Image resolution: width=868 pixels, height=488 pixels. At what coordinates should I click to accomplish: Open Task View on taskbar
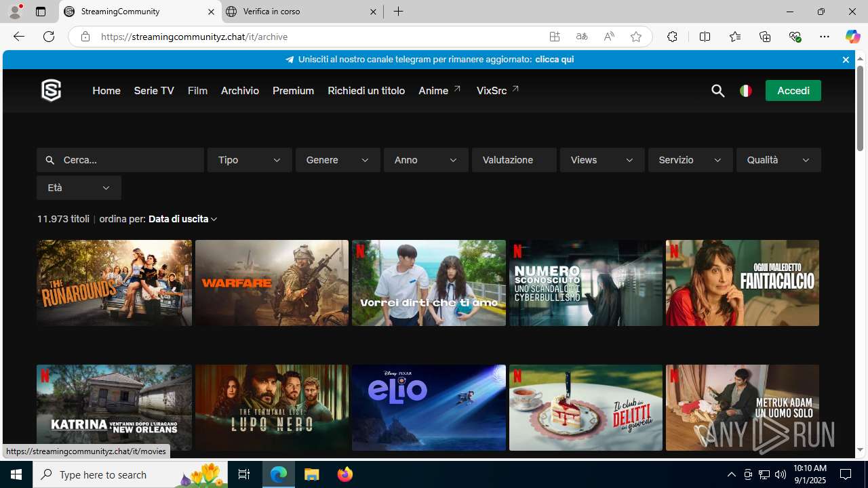tap(244, 474)
